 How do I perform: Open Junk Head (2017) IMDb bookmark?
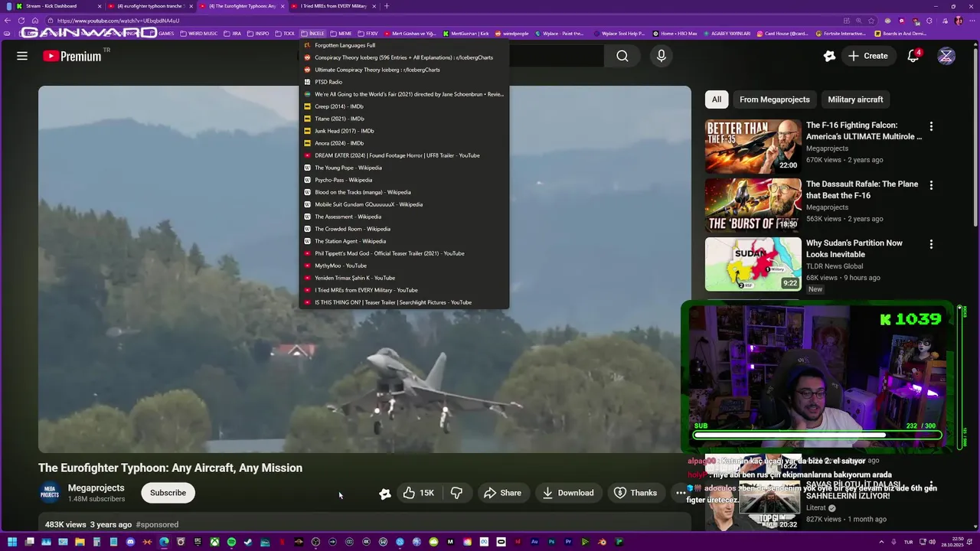tap(404, 131)
